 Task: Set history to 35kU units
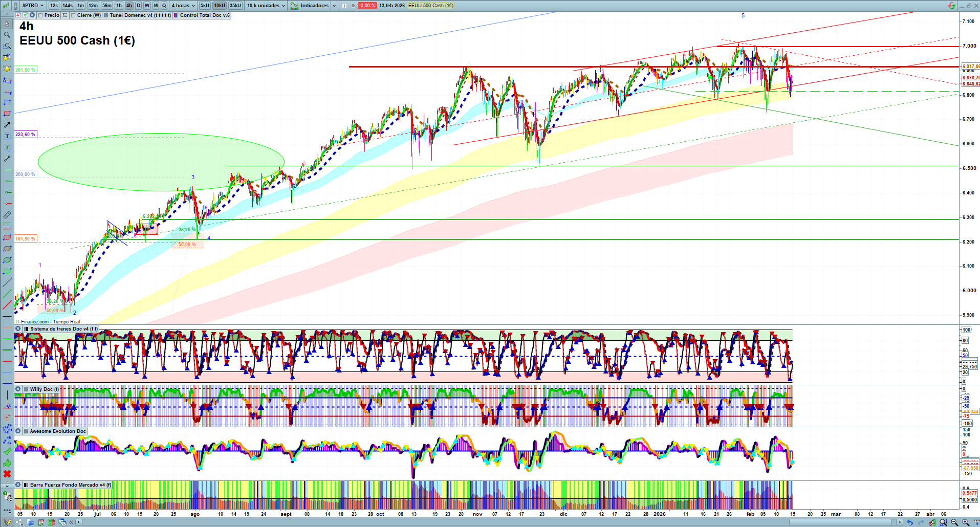coord(235,6)
